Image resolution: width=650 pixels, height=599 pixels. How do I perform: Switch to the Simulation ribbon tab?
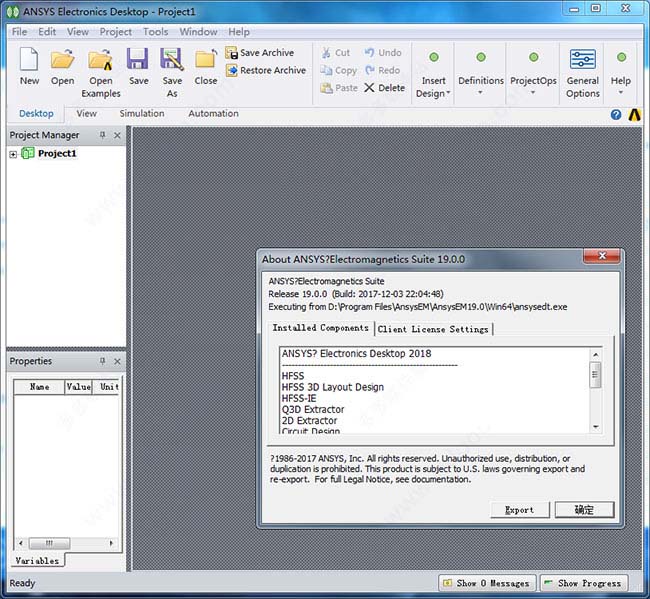[x=142, y=114]
